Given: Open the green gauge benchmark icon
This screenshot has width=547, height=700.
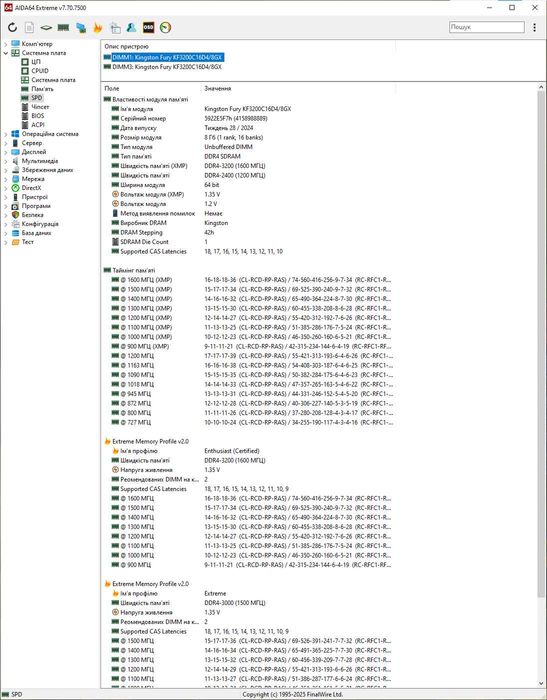Looking at the screenshot, I should [165, 28].
